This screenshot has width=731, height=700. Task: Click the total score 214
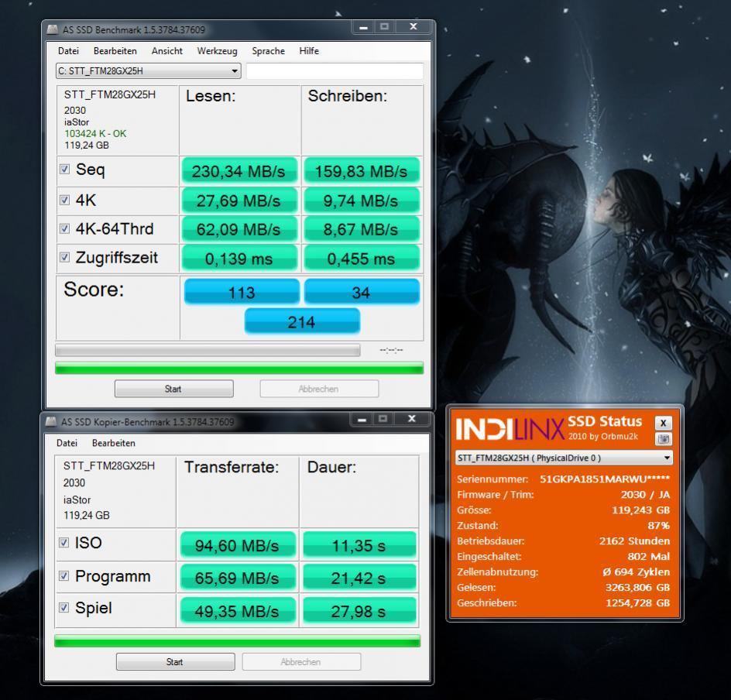pyautogui.click(x=302, y=321)
